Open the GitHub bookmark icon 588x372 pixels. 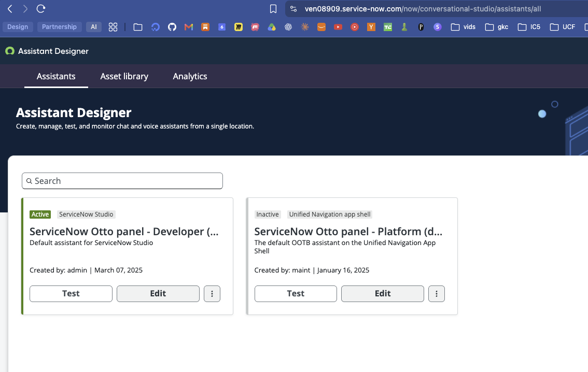point(172,27)
